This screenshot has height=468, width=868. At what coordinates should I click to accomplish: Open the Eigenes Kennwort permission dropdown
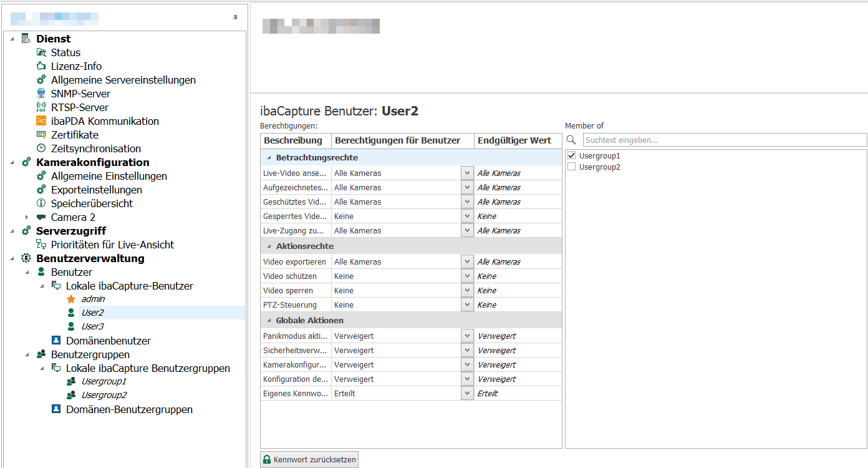click(467, 393)
